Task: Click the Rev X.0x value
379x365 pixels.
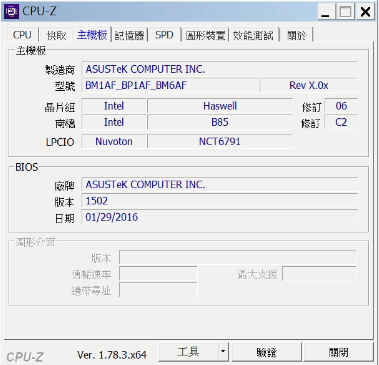Action: (x=309, y=85)
